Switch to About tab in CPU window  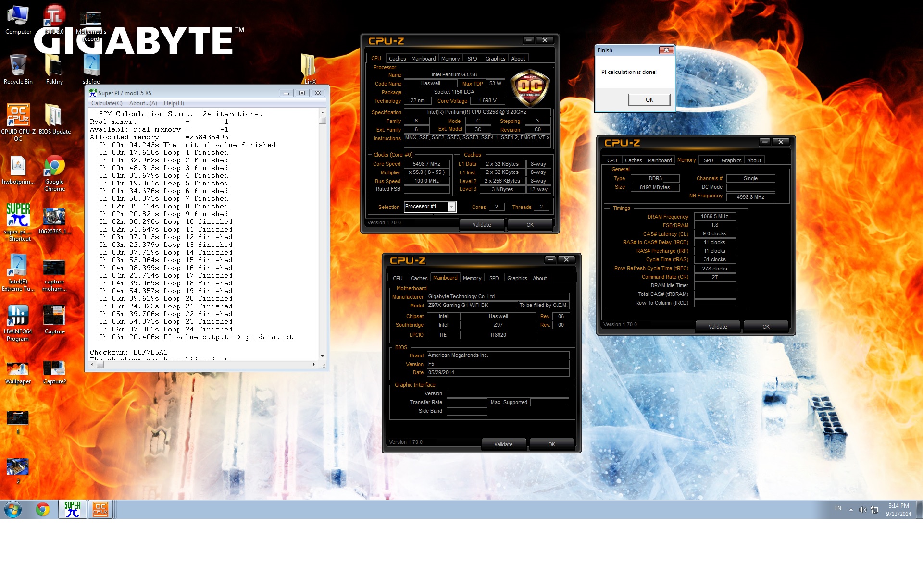pyautogui.click(x=518, y=59)
